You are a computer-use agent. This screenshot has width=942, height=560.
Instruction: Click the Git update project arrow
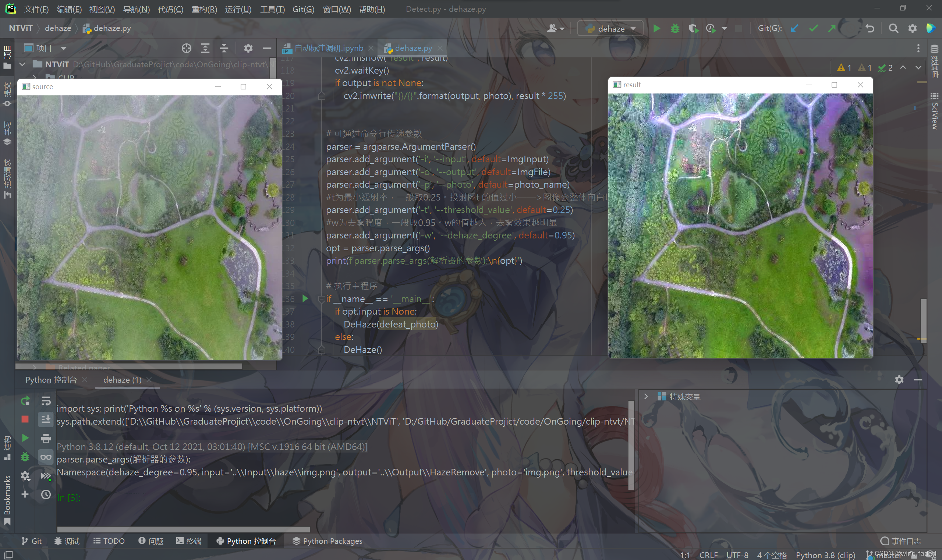pyautogui.click(x=794, y=29)
